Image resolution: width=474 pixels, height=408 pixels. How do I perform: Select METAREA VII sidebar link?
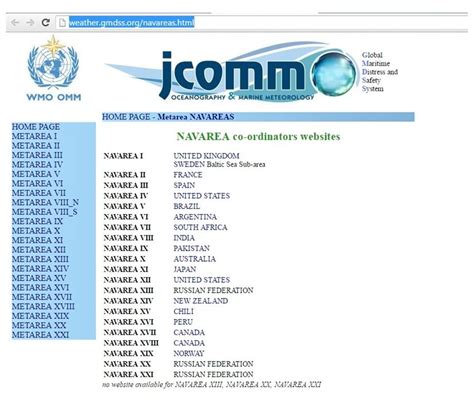39,193
